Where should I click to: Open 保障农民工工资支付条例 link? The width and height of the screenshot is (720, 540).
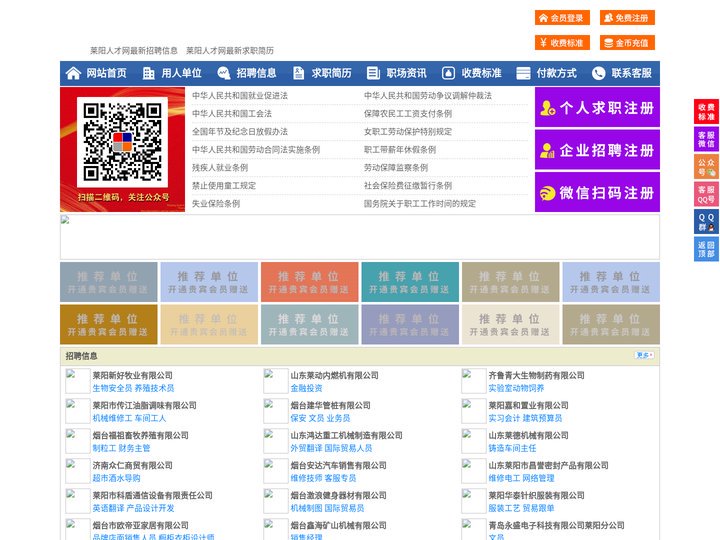pos(408,113)
